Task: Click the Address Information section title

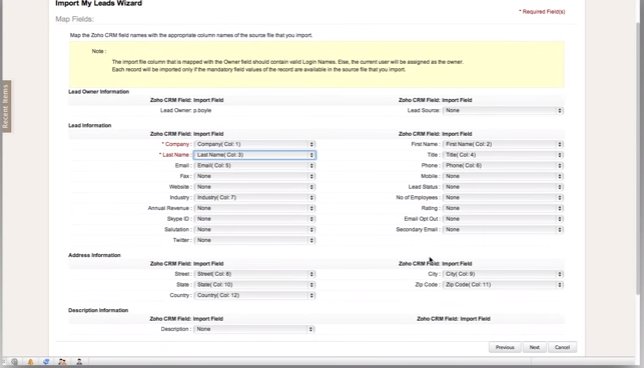Action: click(94, 255)
